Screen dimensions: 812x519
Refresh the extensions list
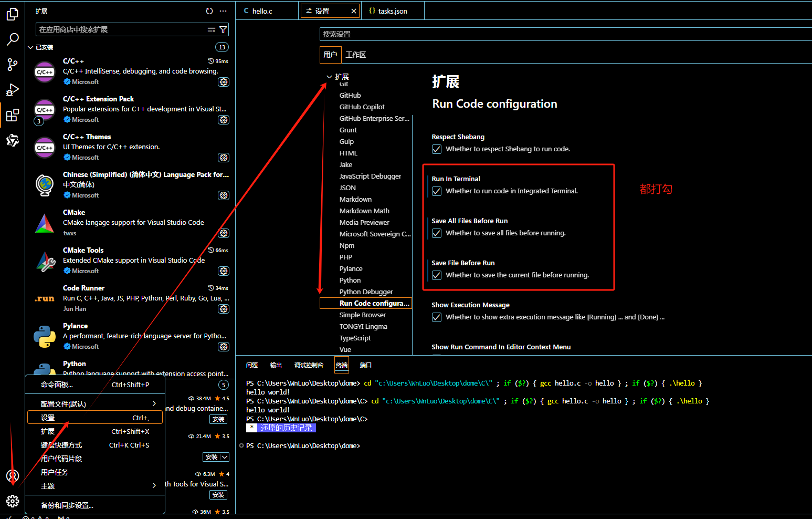pos(209,11)
